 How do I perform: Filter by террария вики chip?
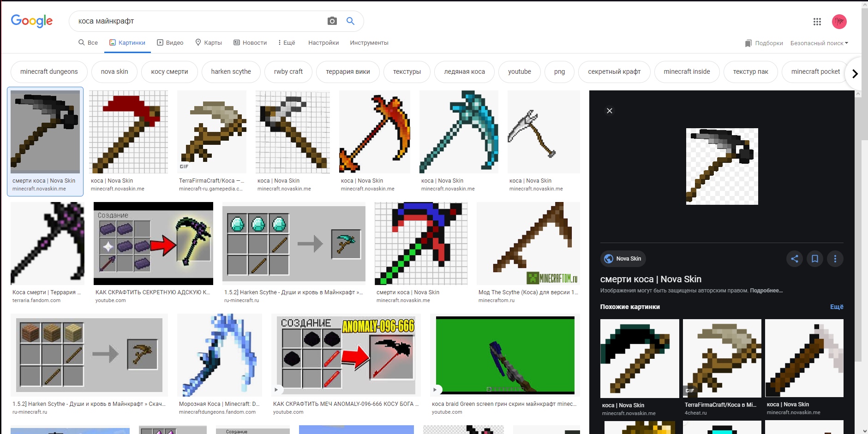coord(348,71)
